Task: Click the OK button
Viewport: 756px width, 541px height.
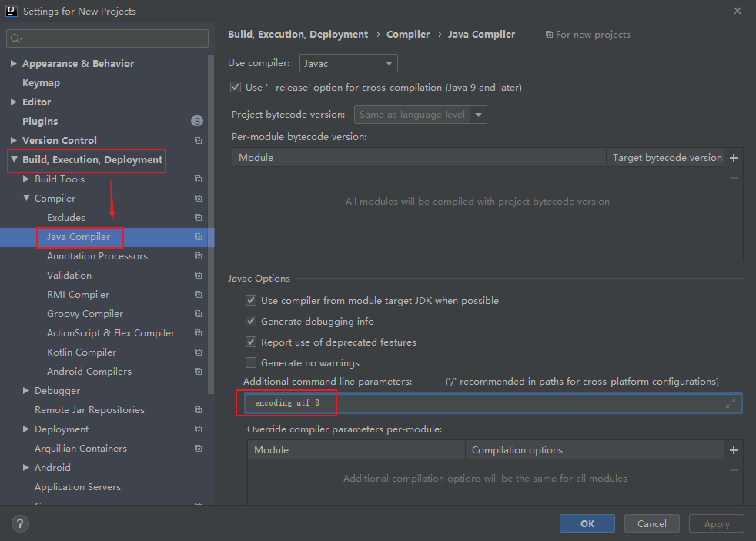Action: (x=587, y=523)
